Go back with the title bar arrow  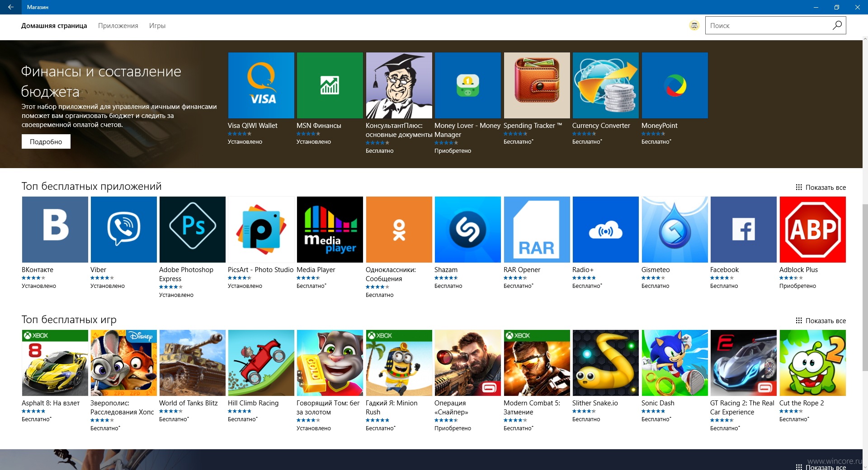[11, 7]
